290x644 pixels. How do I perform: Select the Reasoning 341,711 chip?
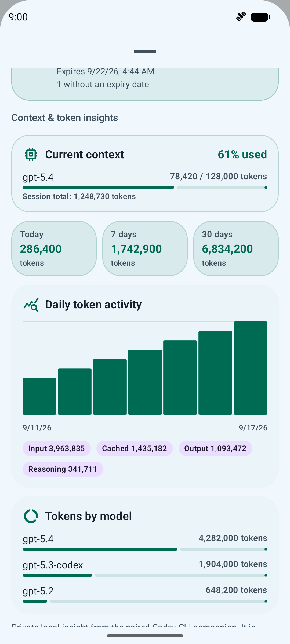(x=63, y=469)
